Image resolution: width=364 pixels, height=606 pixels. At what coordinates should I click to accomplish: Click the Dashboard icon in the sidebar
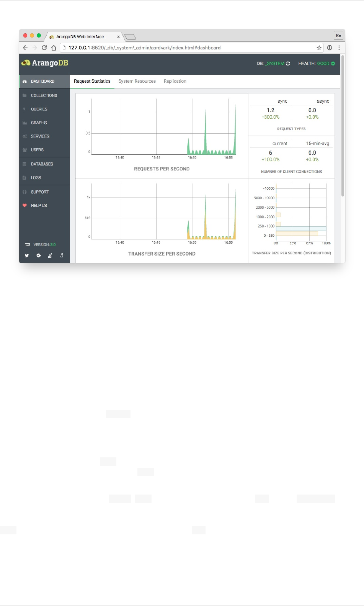point(24,82)
